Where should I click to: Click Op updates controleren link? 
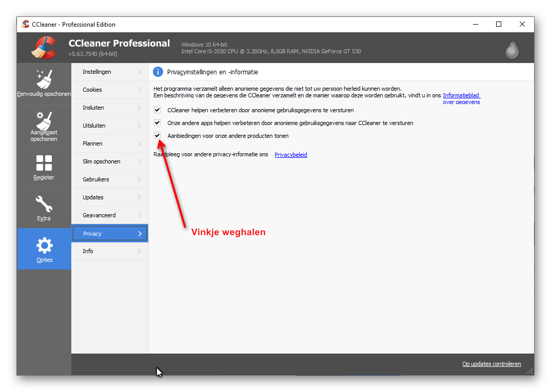491,364
